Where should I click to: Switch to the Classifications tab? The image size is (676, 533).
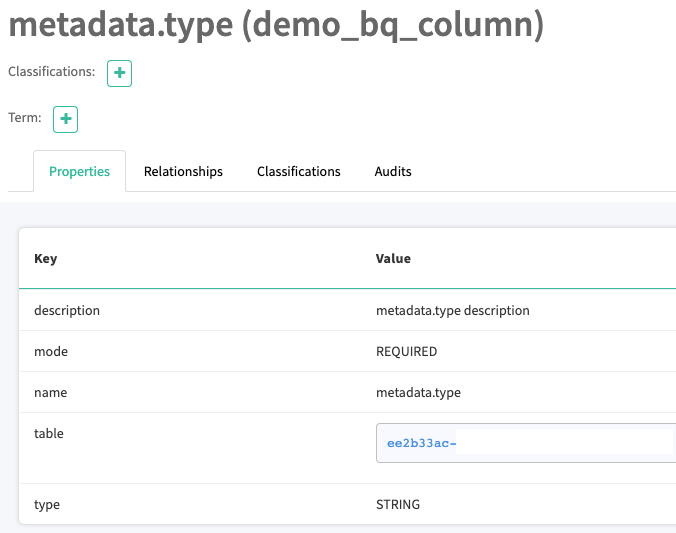[x=299, y=171]
